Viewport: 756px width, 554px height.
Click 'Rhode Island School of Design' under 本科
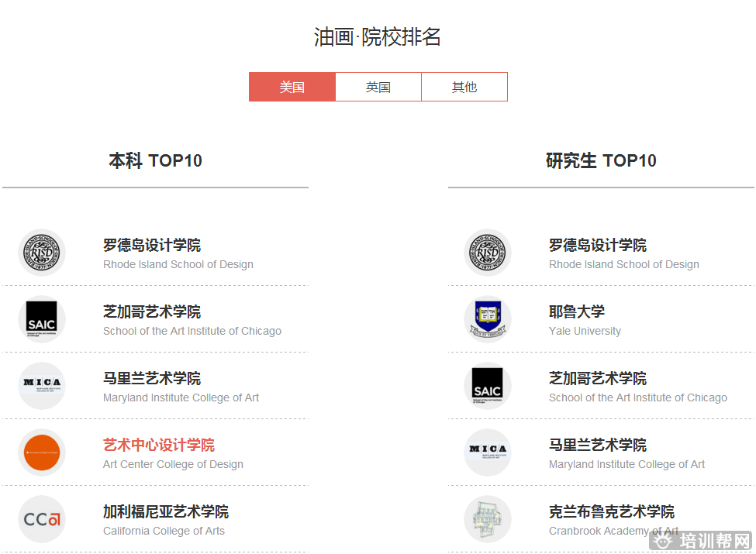pyautogui.click(x=178, y=264)
